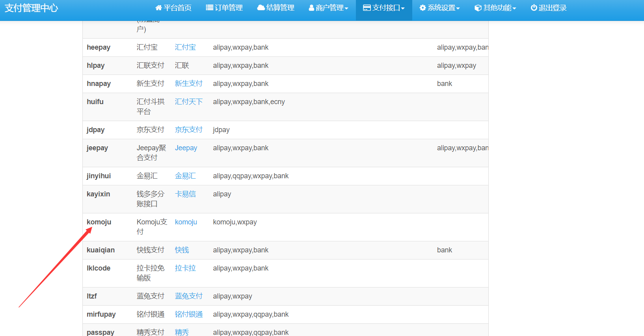Select the hnapay plugin name cell
The image size is (644, 336).
click(x=99, y=84)
